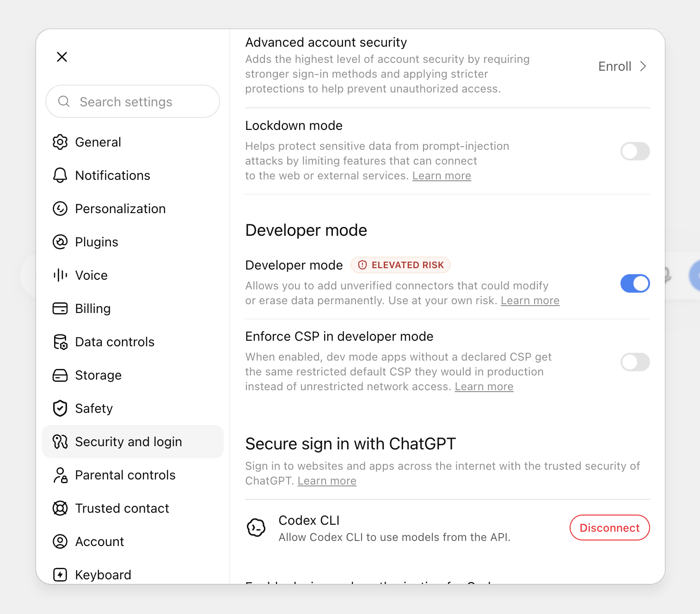
Task: Click the General gear icon
Action: coord(60,142)
